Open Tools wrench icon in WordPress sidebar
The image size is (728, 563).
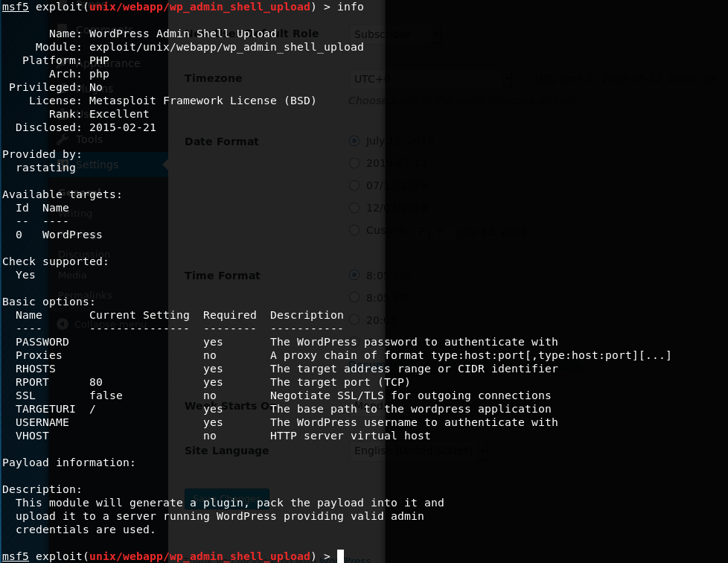[63, 139]
